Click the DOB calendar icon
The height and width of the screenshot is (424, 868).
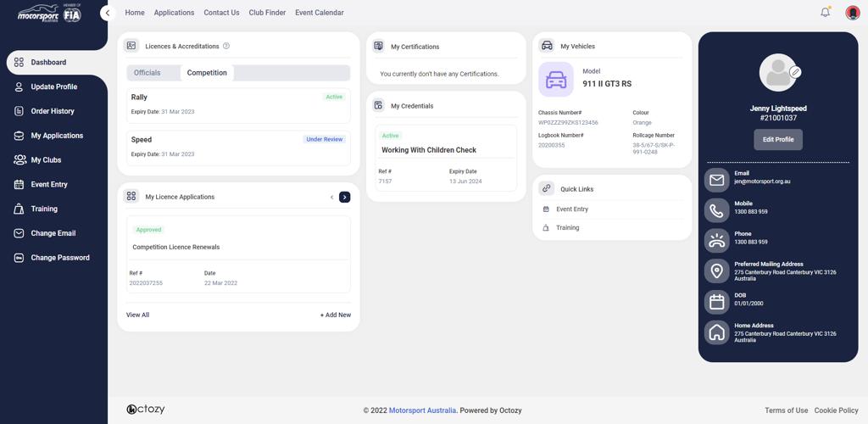[x=717, y=302]
